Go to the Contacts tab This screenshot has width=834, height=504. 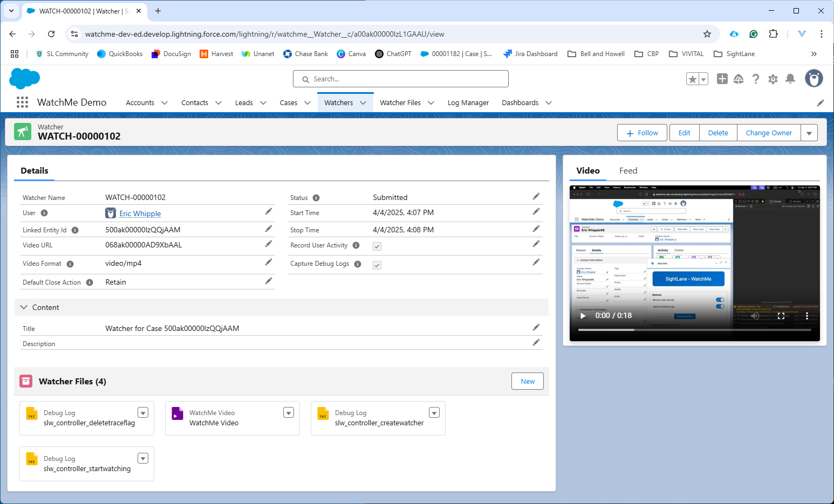click(195, 103)
